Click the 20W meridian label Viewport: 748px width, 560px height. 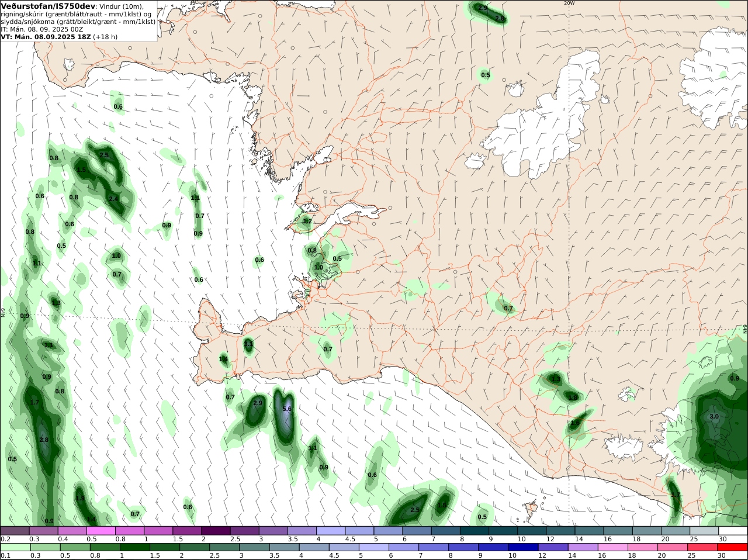click(x=569, y=3)
